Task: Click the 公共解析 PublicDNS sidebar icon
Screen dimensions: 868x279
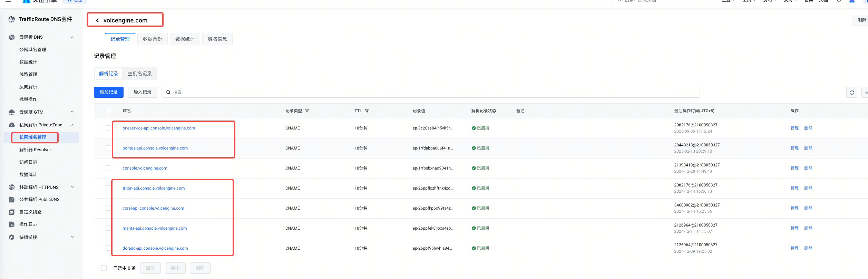Action: tap(12, 200)
